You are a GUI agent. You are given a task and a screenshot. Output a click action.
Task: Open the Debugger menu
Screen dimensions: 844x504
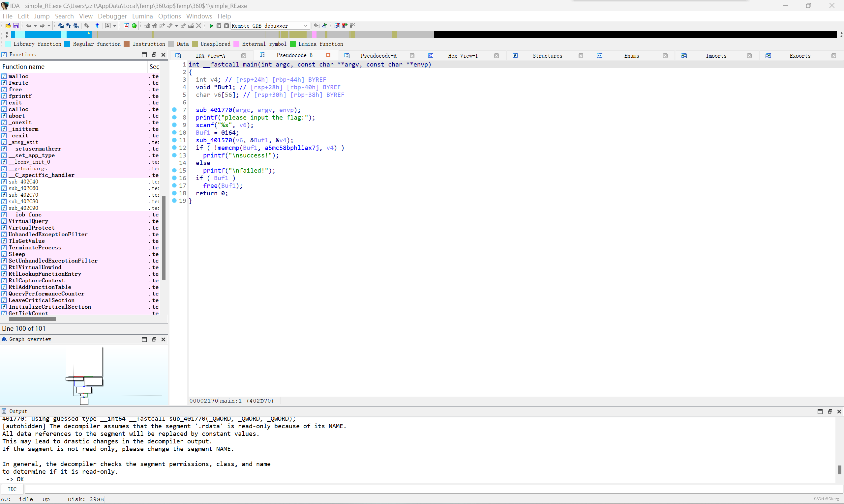112,16
